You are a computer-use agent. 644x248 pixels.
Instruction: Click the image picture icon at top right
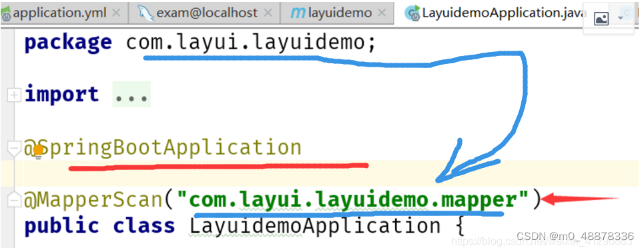click(601, 19)
